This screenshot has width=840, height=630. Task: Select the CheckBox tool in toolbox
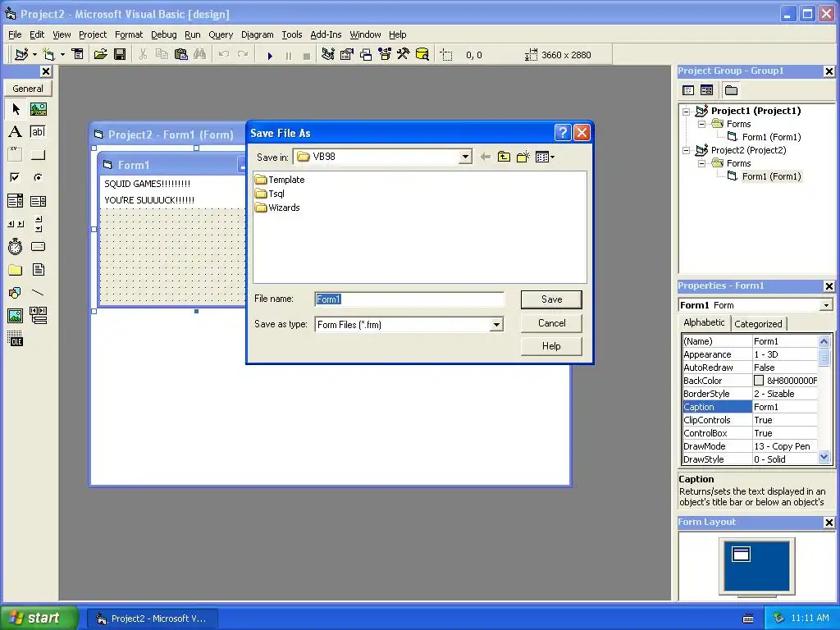(16, 177)
